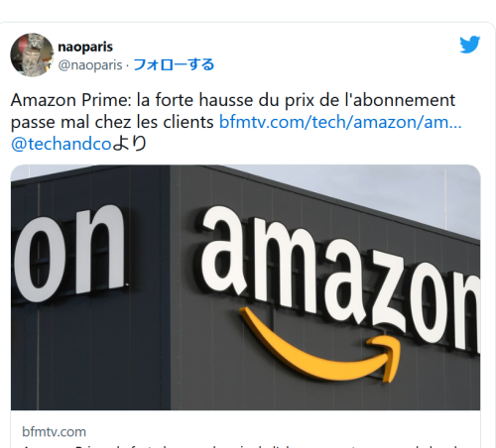Click the より text after the mention
The width and height of the screenshot is (496, 448).
(x=129, y=144)
